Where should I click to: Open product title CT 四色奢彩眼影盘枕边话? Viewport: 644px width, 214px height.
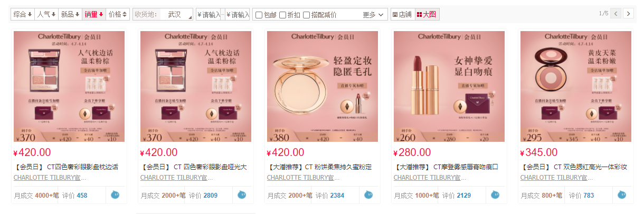[x=65, y=167]
